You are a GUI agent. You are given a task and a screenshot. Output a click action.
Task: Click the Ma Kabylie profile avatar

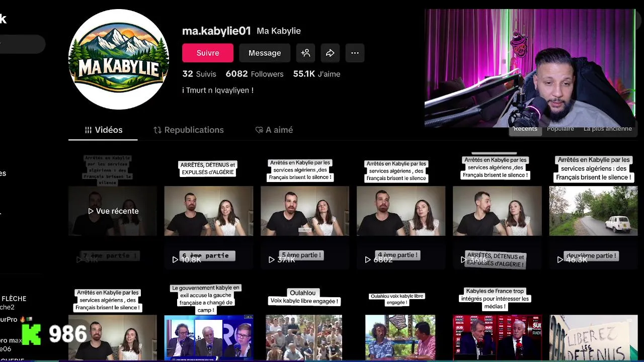point(119,59)
